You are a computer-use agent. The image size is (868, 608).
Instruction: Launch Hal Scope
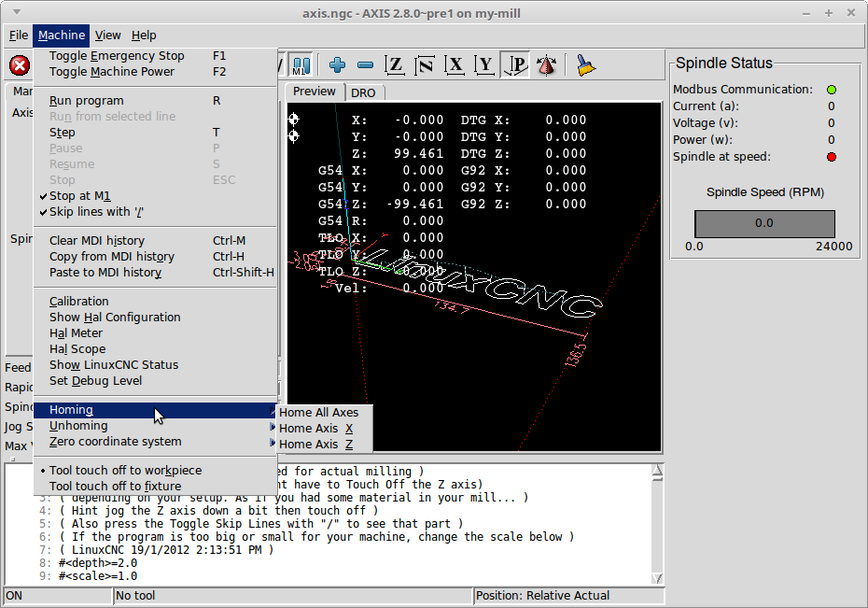155,349
